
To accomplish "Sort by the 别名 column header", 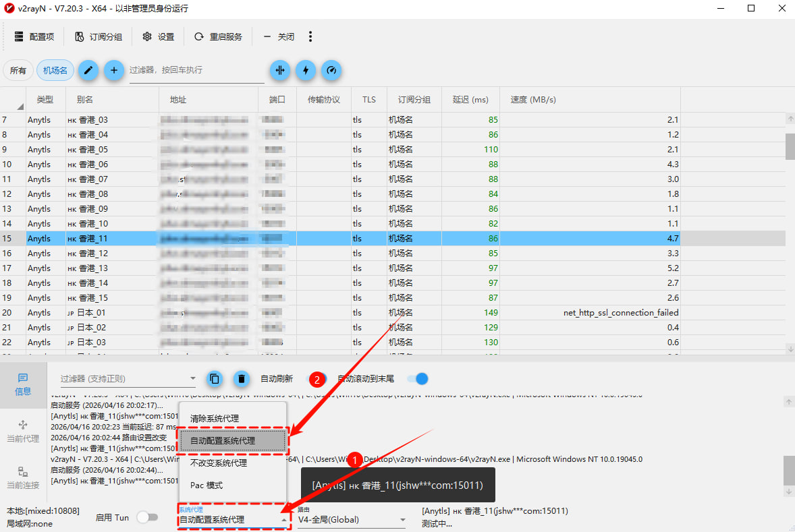I will (112, 100).
